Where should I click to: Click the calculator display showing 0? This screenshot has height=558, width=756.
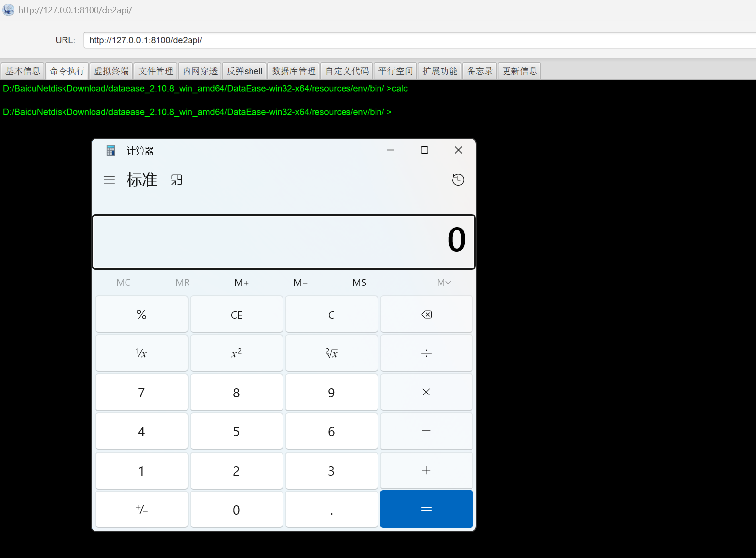pos(283,242)
